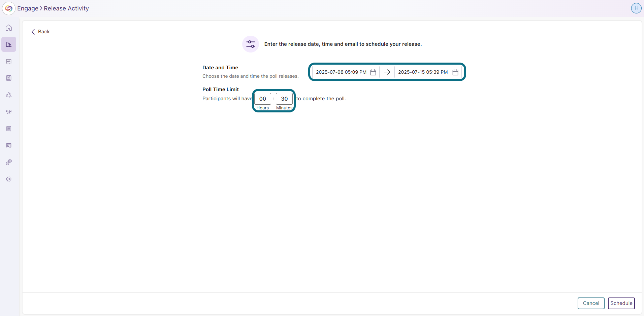Open the Home icon in sidebar

9,28
